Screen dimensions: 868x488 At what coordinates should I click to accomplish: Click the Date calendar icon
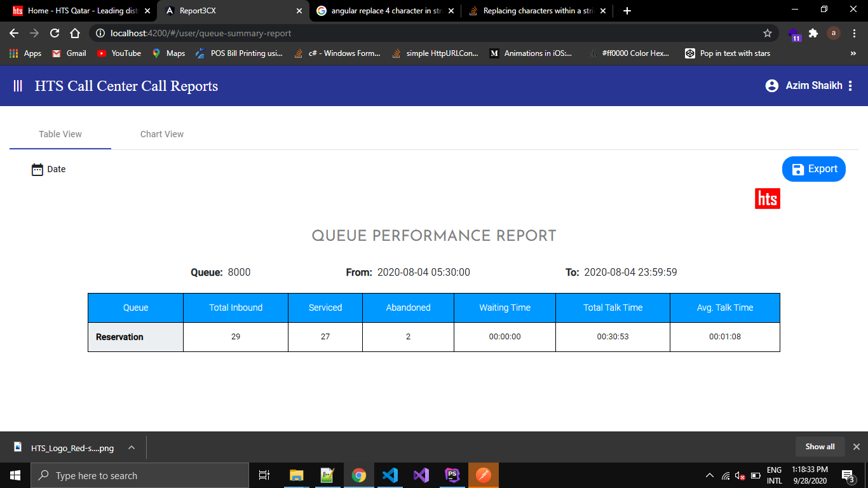37,169
